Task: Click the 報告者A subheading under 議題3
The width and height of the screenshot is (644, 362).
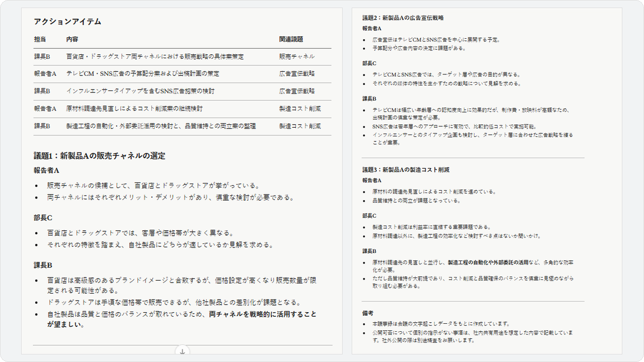Action: [372, 180]
